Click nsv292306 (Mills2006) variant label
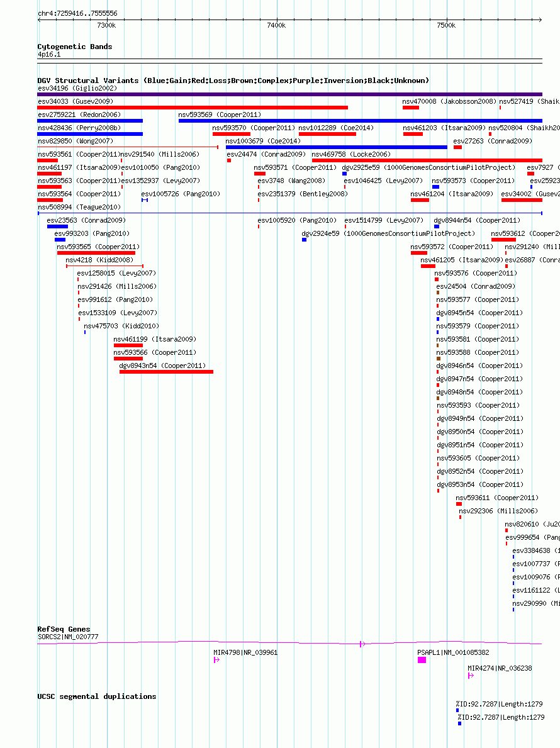 498,511
